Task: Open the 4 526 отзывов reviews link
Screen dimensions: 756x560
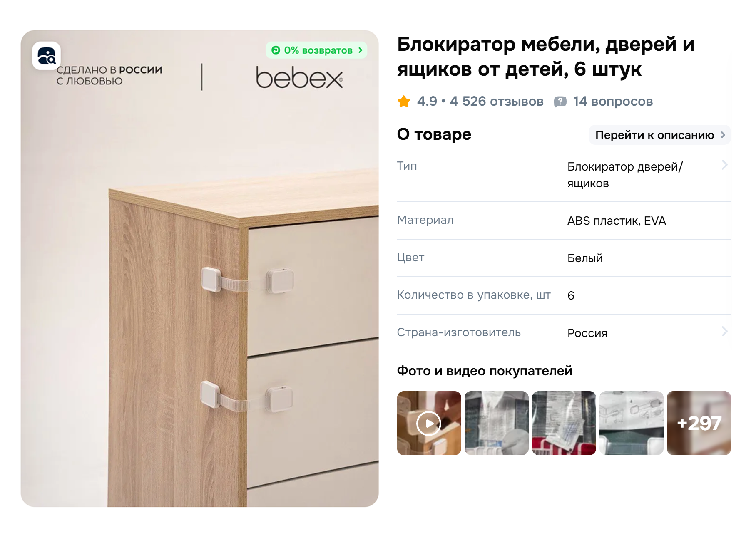Action: [x=497, y=102]
